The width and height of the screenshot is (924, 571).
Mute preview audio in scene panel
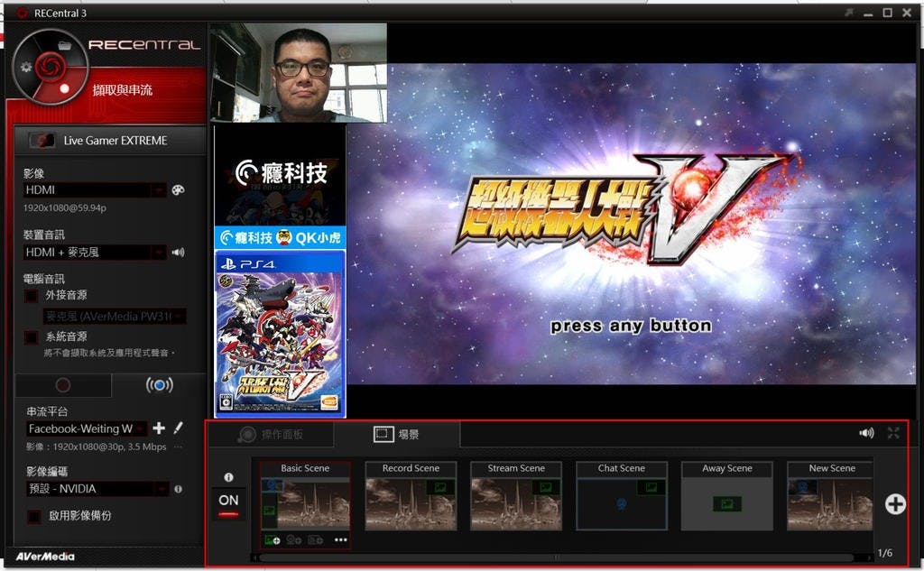pyautogui.click(x=866, y=433)
